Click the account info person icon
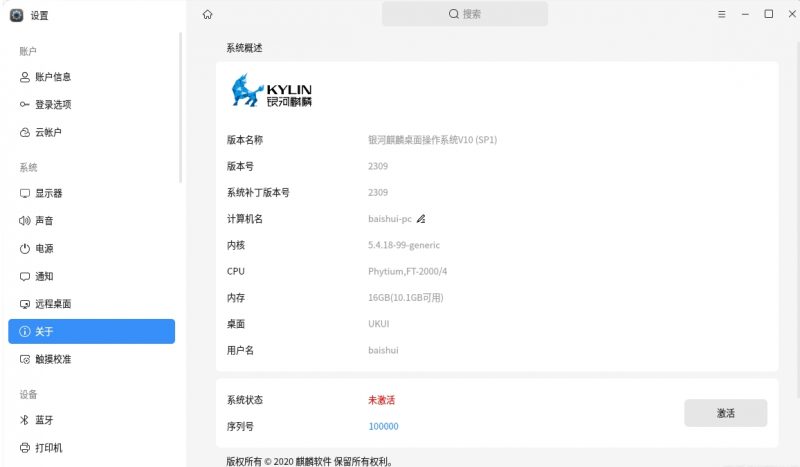The width and height of the screenshot is (800, 467). (24, 77)
